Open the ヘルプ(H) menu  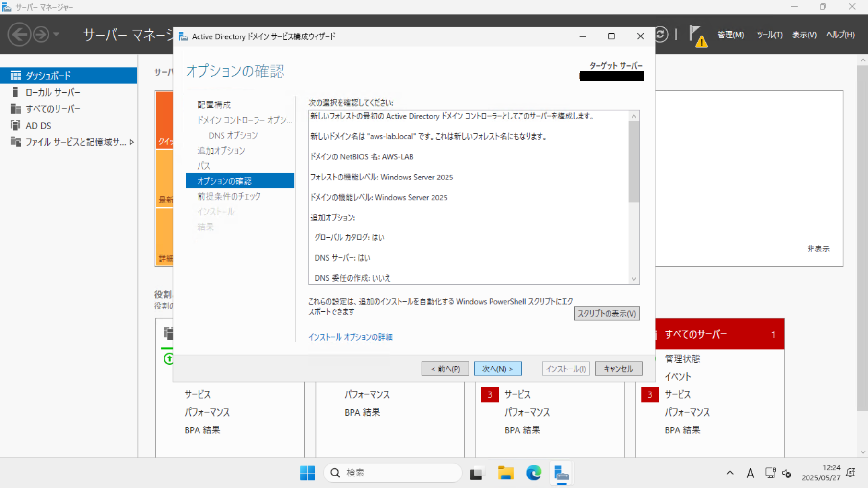pos(840,35)
